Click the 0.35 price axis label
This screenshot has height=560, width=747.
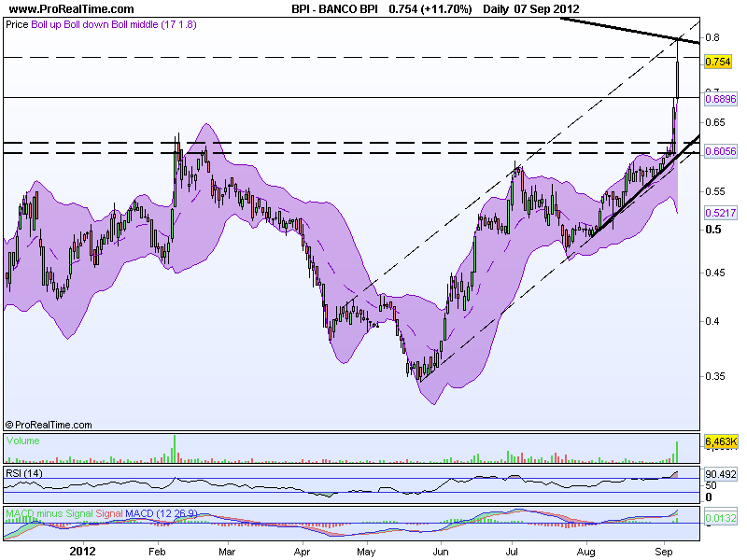[715, 376]
